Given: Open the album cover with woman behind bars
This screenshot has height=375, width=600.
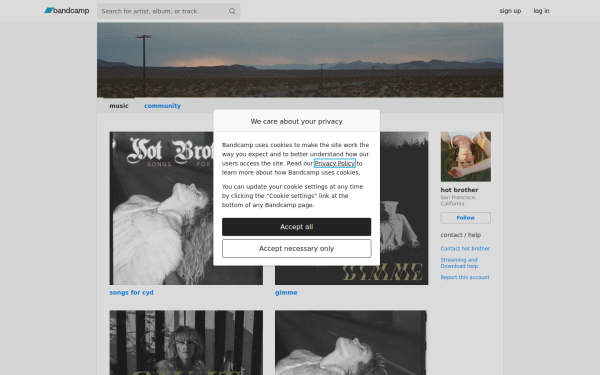Looking at the screenshot, I should click(x=186, y=342).
